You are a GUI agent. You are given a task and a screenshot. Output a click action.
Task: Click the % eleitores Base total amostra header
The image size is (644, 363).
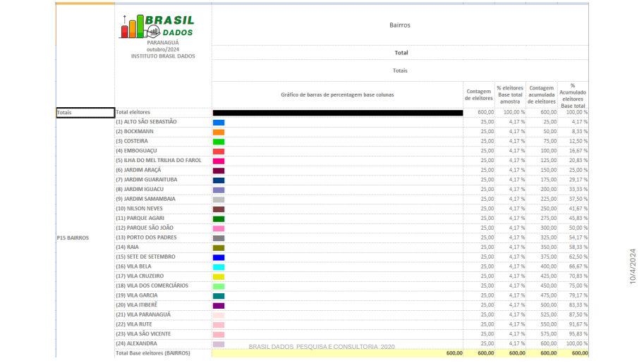(510, 95)
